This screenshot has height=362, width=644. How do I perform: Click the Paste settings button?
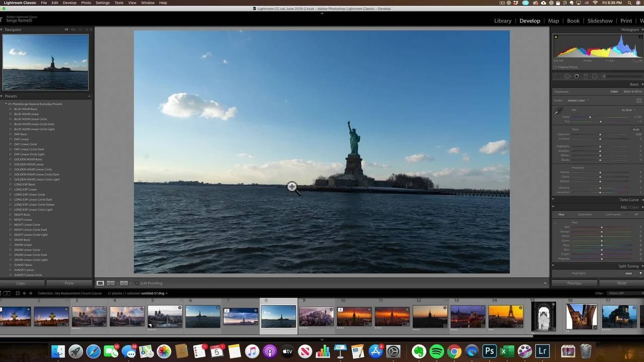tap(69, 283)
